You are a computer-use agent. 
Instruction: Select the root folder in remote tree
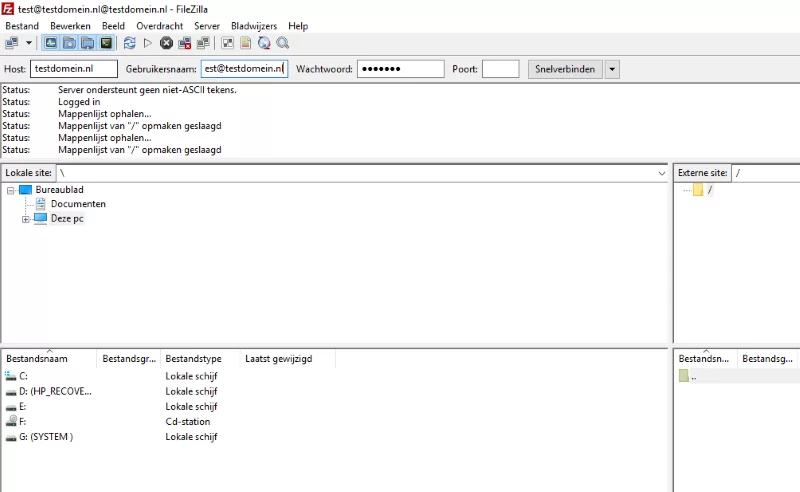point(709,190)
